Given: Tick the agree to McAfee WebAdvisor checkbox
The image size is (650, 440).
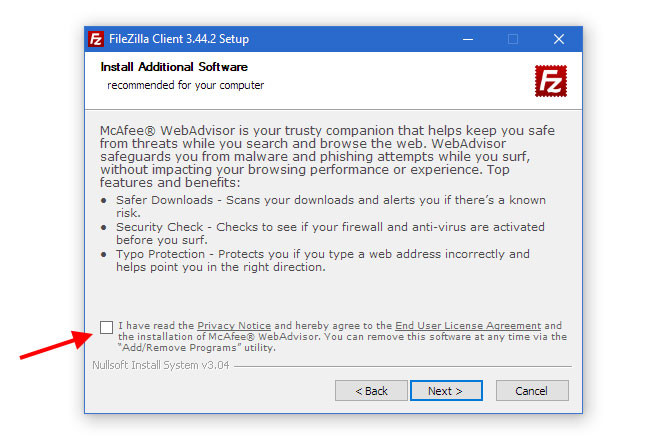Looking at the screenshot, I should [x=107, y=327].
